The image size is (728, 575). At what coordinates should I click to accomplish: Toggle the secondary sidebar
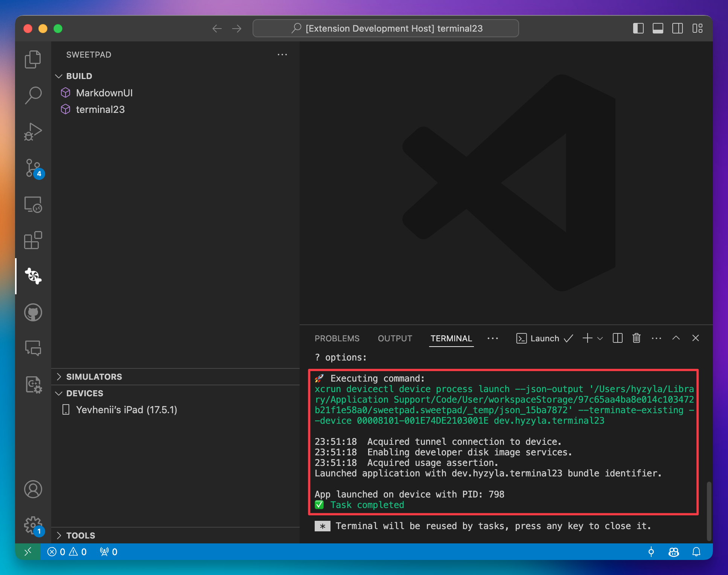click(x=678, y=28)
